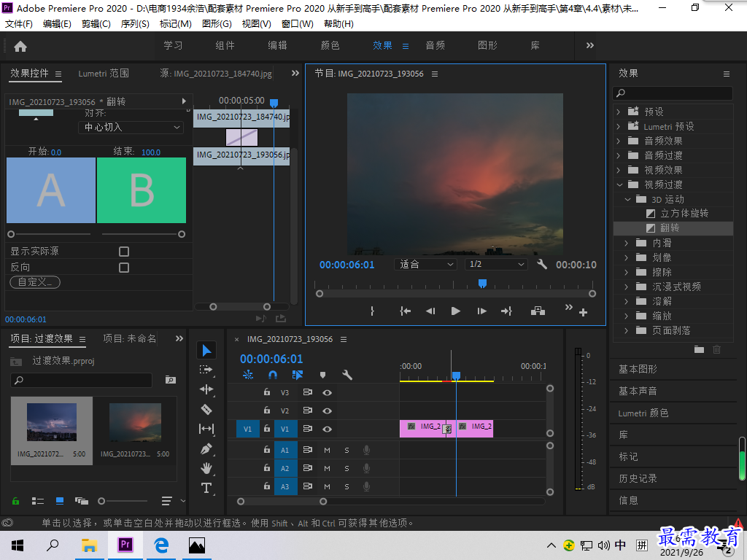Solo the A2 audio track
Image resolution: width=747 pixels, height=560 pixels.
point(347,469)
